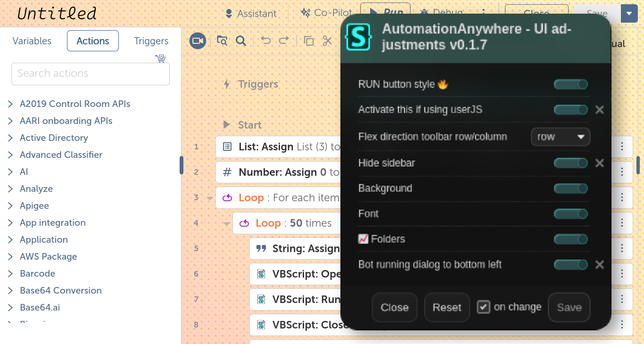This screenshot has height=344, width=644.
Task: Undo the last action
Action: click(x=266, y=41)
